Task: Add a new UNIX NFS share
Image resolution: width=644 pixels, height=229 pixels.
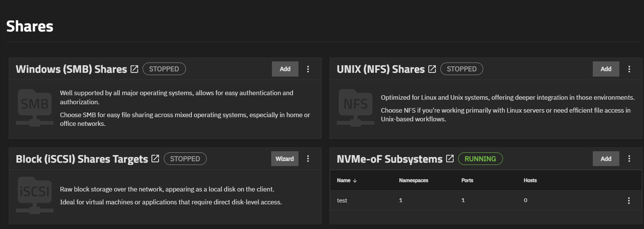Action: point(606,69)
